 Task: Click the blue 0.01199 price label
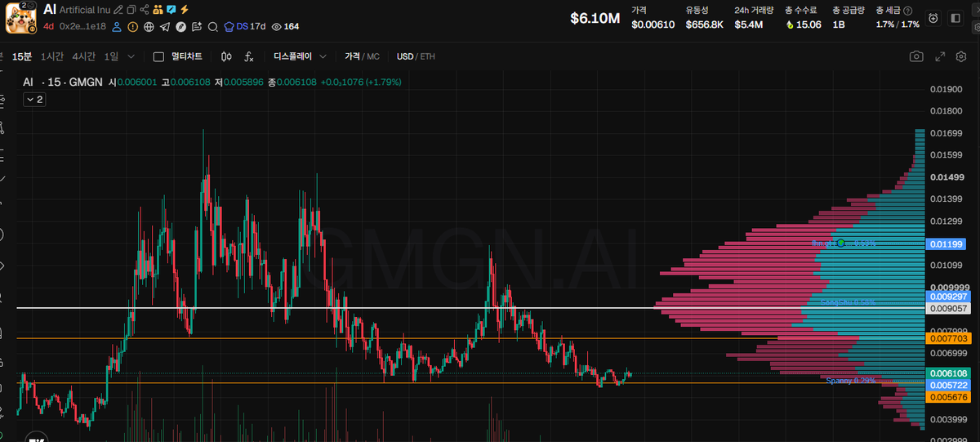pyautogui.click(x=947, y=243)
